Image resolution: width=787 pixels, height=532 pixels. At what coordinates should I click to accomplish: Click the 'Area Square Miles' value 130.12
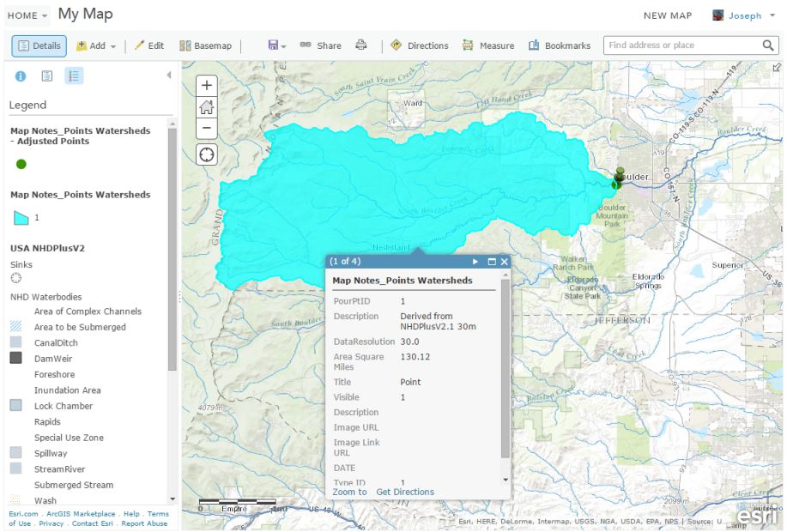(x=415, y=357)
